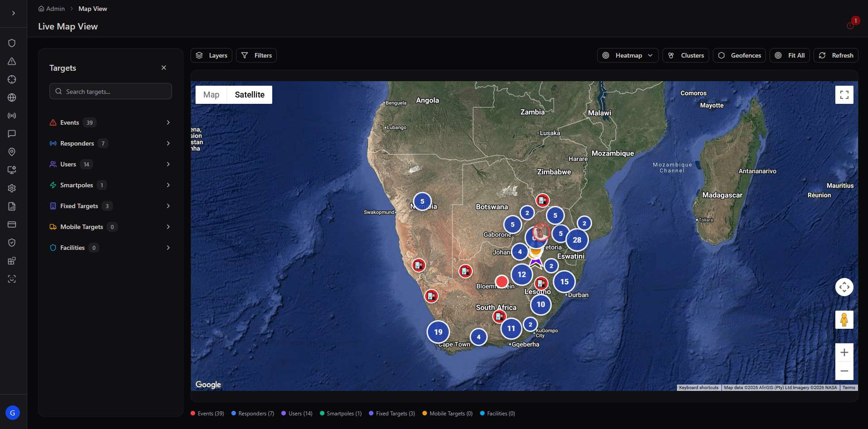Image resolution: width=868 pixels, height=429 pixels.
Task: Click the user photo marker on map
Action: point(541,232)
